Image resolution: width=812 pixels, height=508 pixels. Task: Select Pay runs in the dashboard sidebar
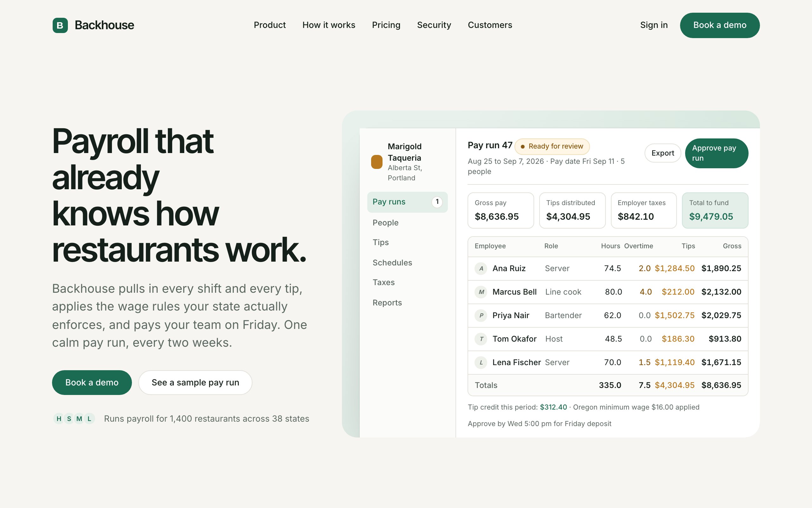[x=407, y=202]
